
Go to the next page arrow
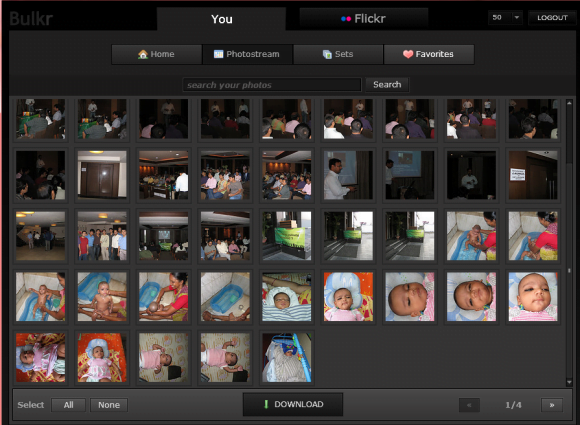(x=552, y=405)
